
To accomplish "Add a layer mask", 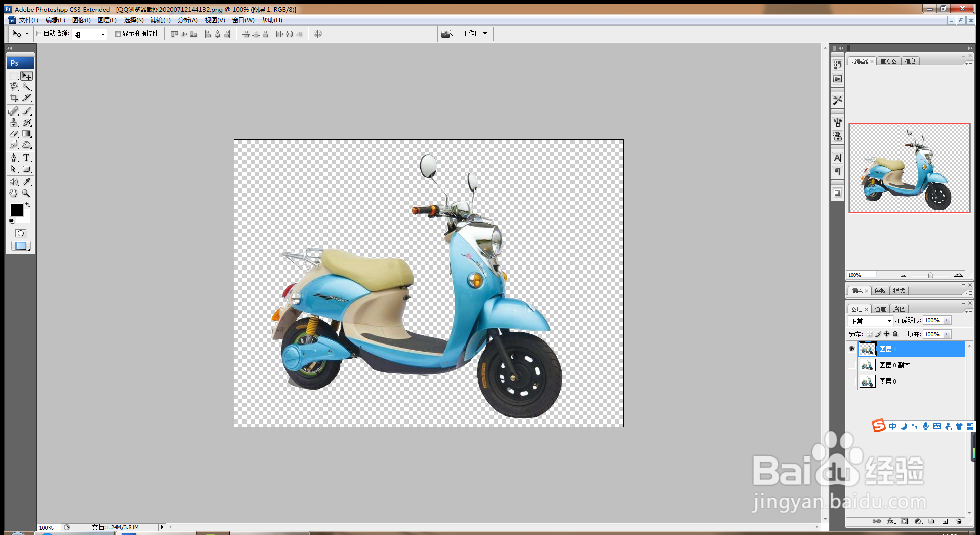I will click(904, 521).
